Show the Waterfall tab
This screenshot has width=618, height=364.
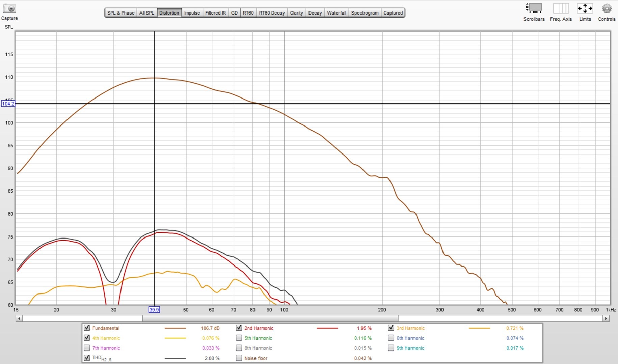coord(337,13)
